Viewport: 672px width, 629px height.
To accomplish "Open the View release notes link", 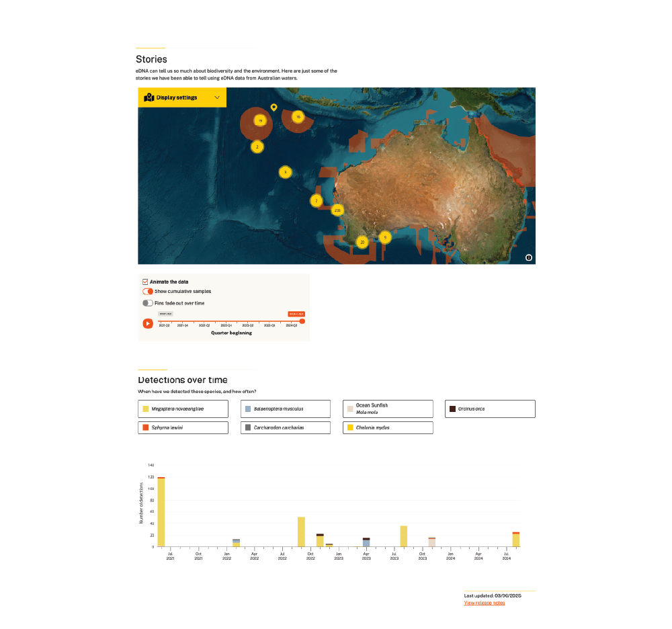I will coord(484,603).
